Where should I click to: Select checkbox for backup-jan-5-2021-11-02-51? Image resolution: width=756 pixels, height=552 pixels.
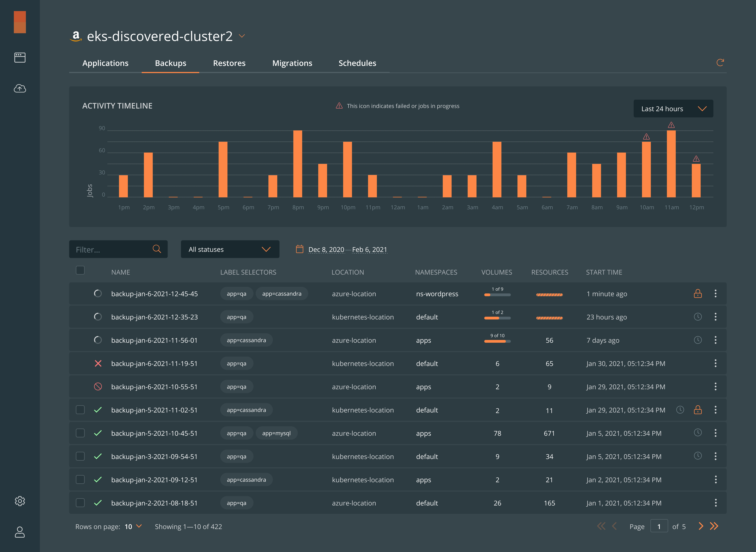pyautogui.click(x=80, y=410)
